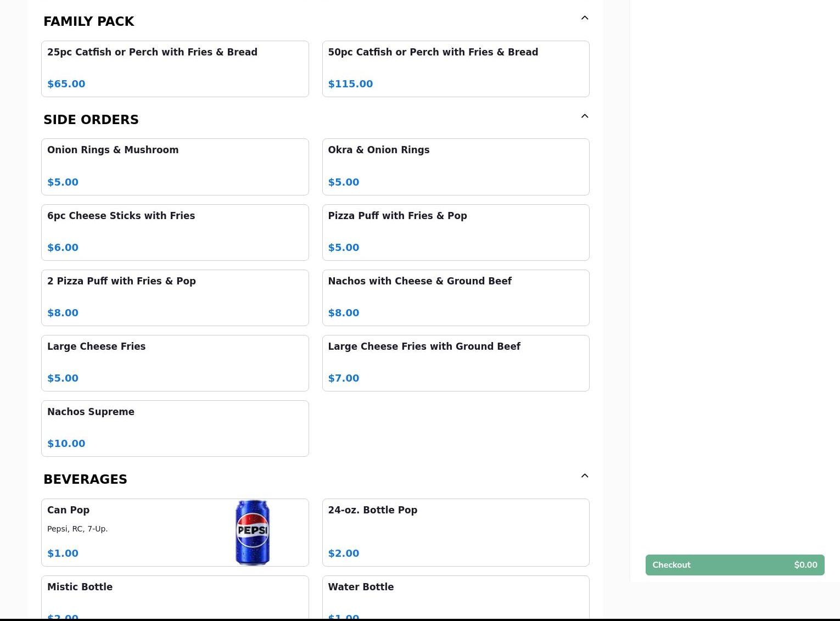
Task: Collapse the Family Pack section
Action: (584, 18)
